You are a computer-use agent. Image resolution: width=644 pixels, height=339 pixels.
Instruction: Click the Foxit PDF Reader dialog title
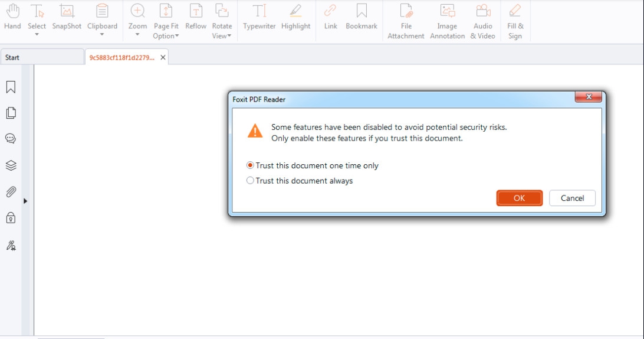259,99
